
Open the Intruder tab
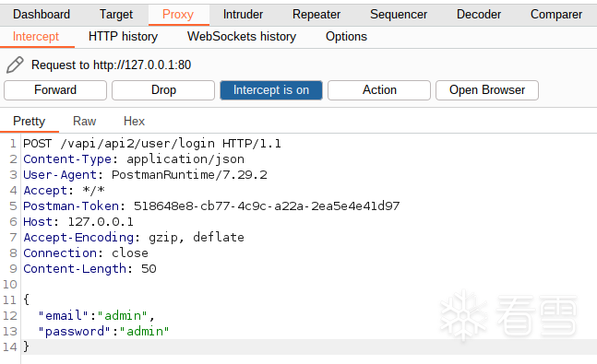(x=243, y=15)
